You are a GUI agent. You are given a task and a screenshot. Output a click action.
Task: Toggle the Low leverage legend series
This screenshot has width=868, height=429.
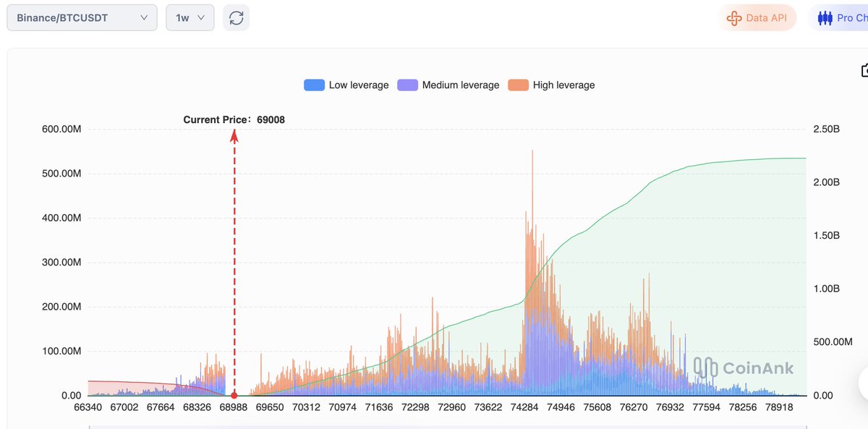click(346, 85)
